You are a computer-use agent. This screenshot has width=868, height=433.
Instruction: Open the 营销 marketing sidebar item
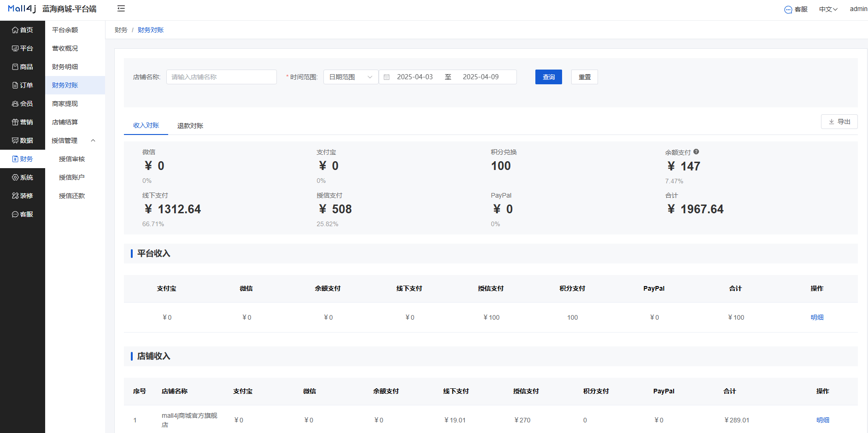point(23,122)
